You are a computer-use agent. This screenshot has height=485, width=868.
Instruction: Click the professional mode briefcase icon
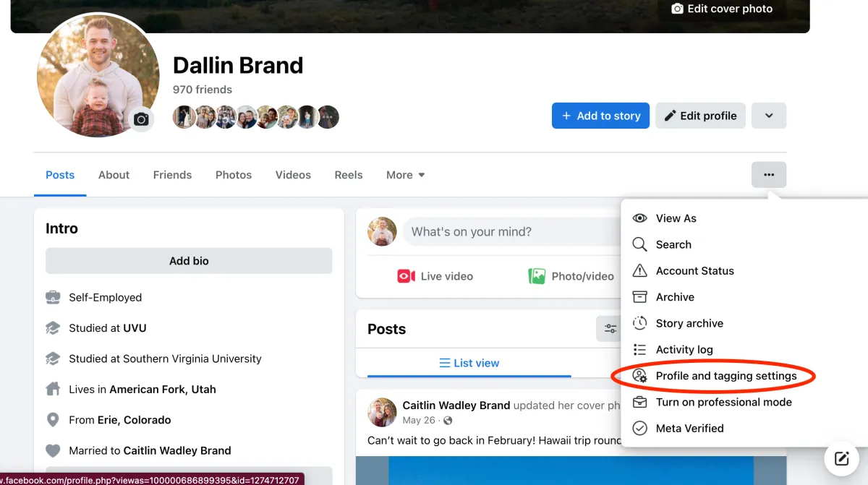click(639, 402)
